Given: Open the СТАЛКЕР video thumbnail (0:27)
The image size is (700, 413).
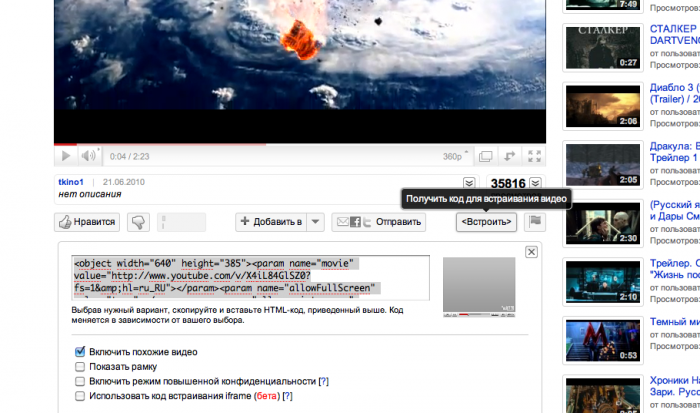Looking at the screenshot, I should (x=603, y=47).
